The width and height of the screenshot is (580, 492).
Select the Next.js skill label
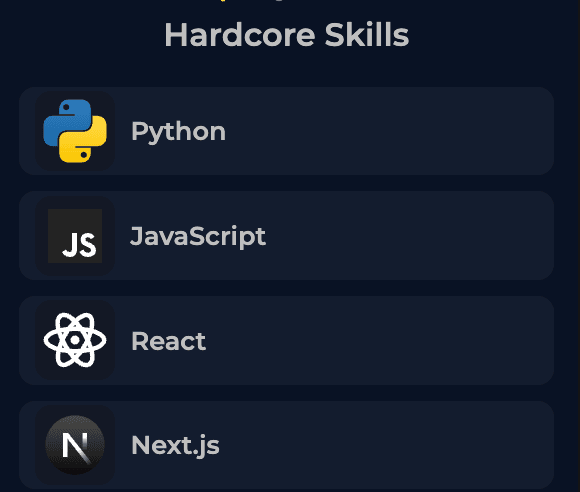(x=175, y=446)
